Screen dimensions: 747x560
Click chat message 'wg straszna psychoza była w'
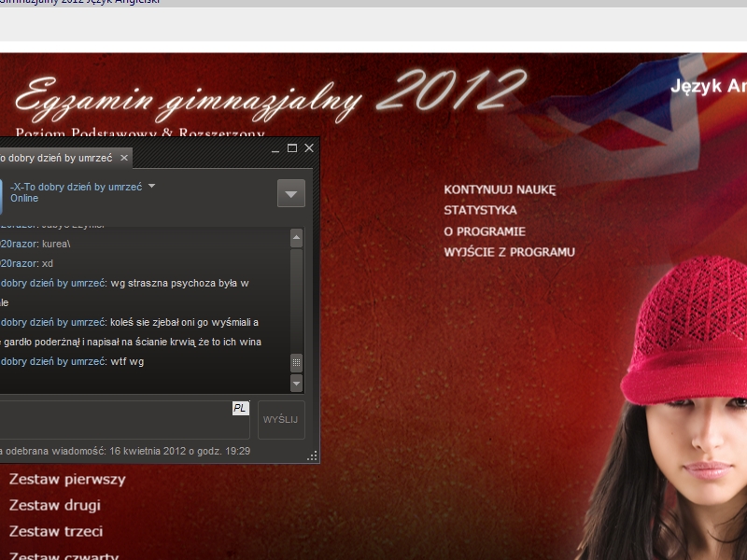click(x=179, y=284)
